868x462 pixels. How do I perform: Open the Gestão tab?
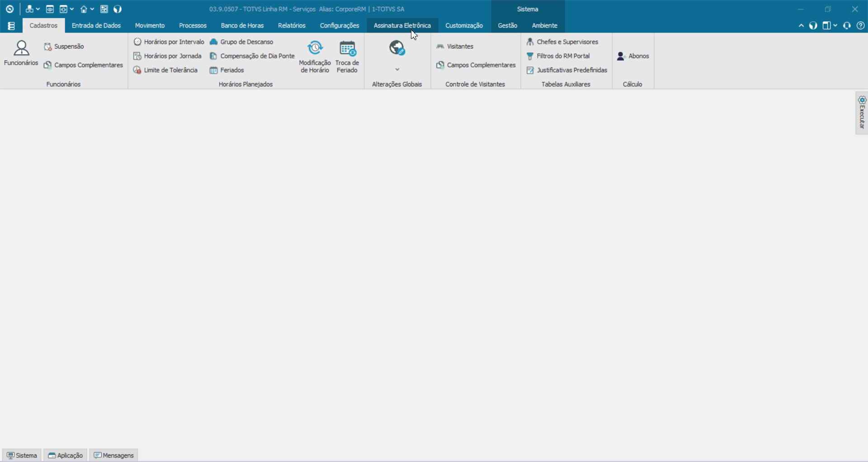(507, 25)
